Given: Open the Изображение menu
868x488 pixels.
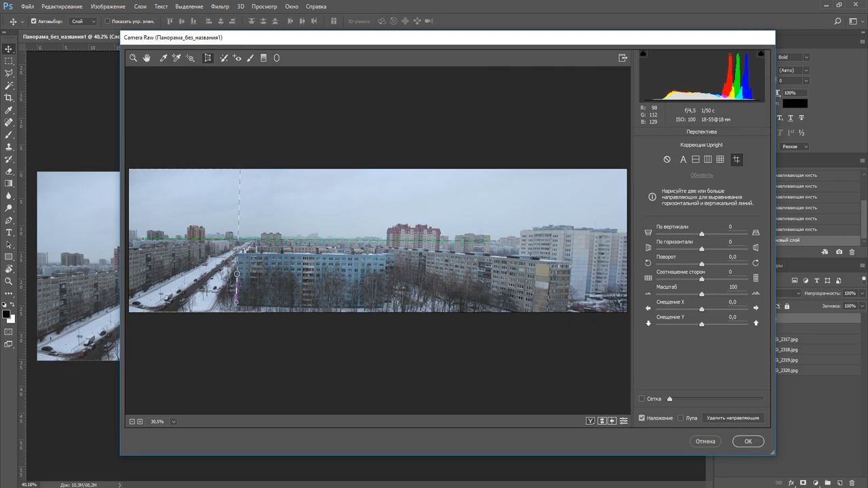Looking at the screenshot, I should tap(108, 6).
